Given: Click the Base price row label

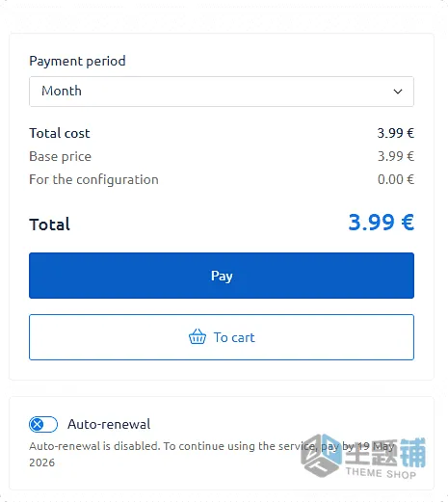Looking at the screenshot, I should tap(60, 157).
